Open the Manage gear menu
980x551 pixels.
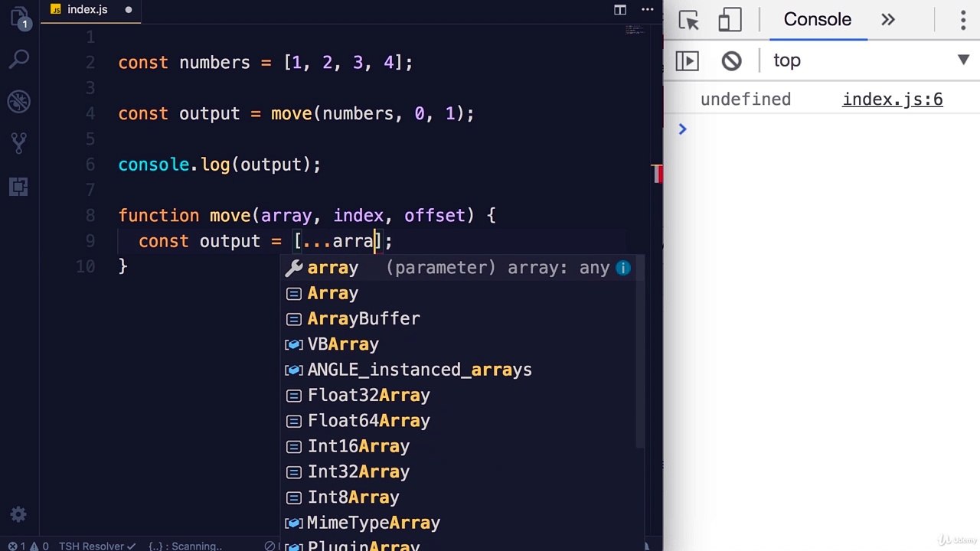pyautogui.click(x=19, y=515)
